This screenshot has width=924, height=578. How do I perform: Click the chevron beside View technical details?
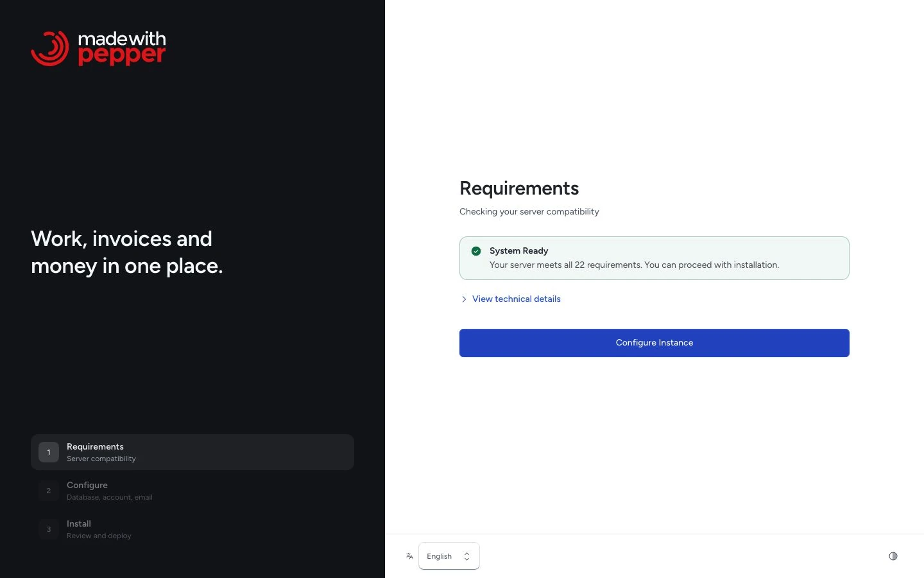coord(464,299)
